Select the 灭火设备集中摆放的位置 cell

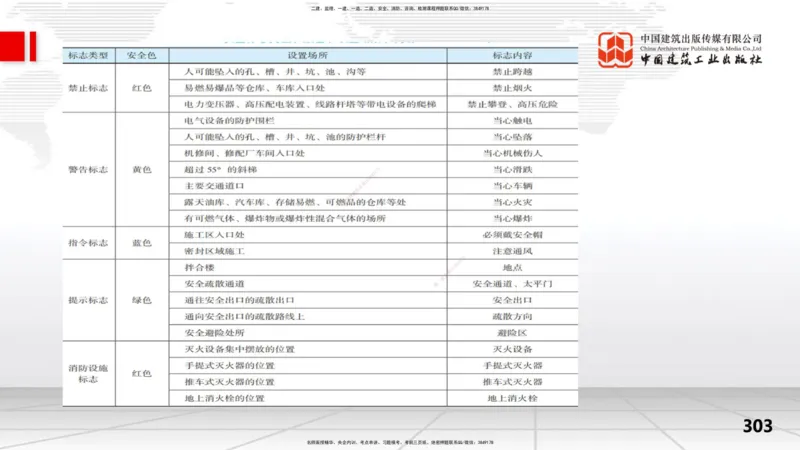(x=308, y=349)
